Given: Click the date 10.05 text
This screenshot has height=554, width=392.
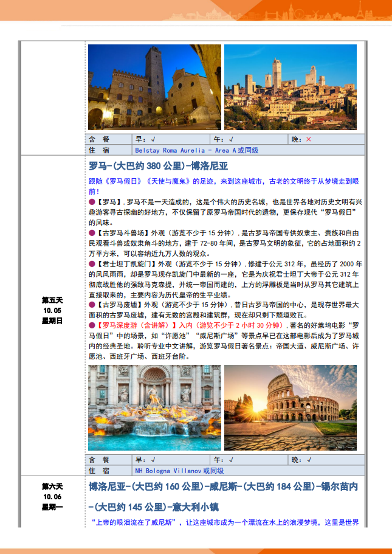Looking at the screenshot, I should 52,311.
